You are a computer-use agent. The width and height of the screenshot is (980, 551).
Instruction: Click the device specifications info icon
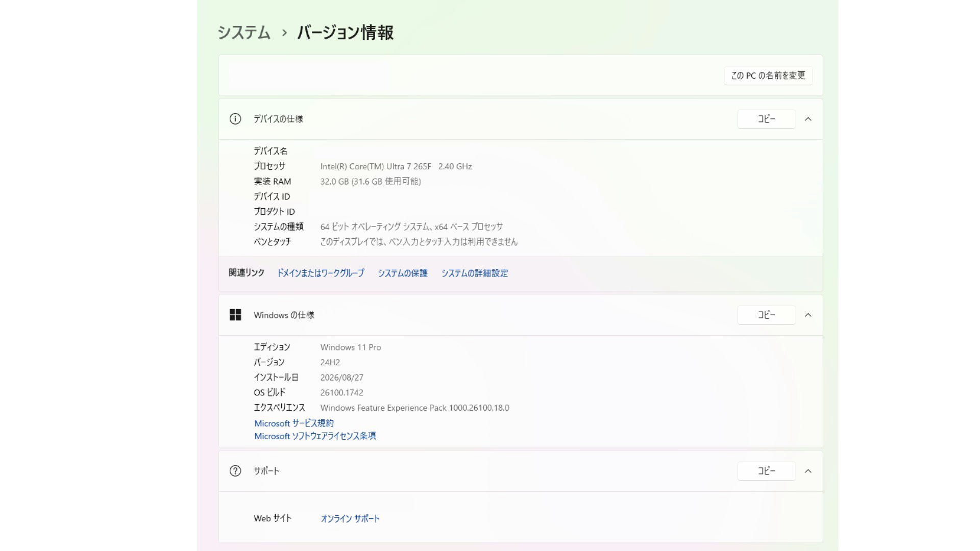coord(235,119)
